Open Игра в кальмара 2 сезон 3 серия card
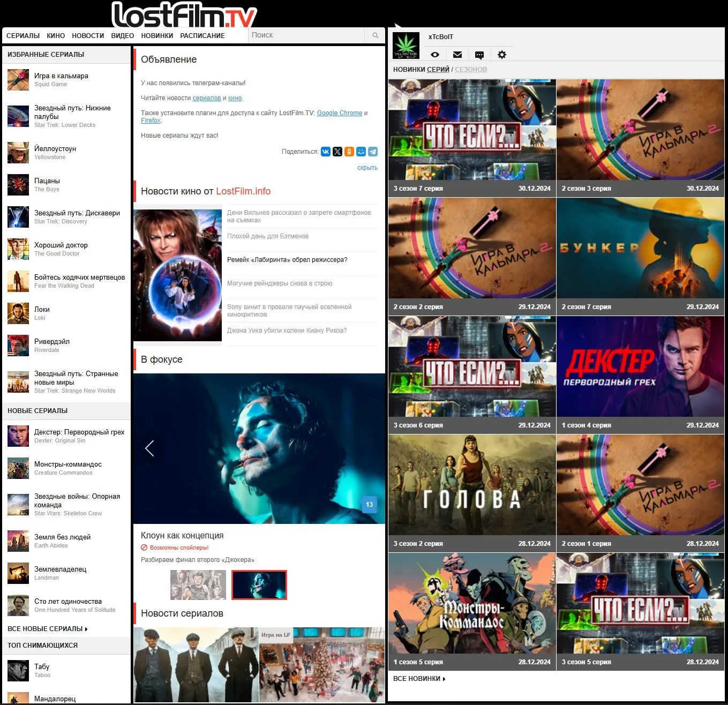 coord(641,138)
